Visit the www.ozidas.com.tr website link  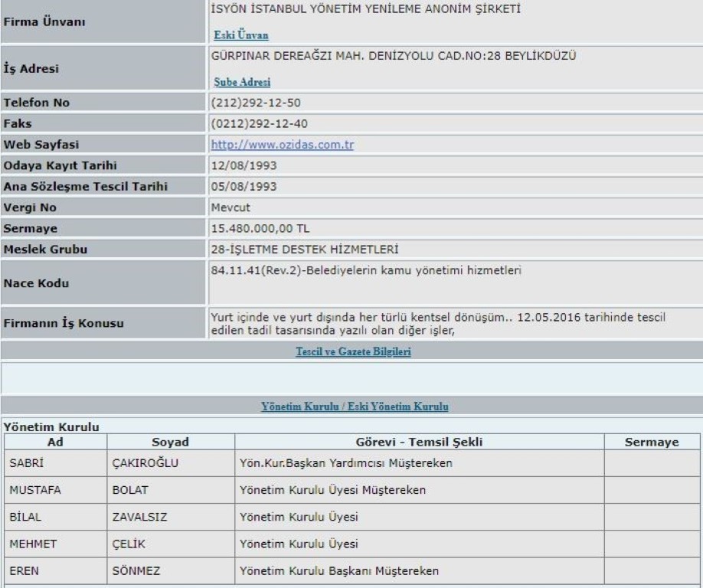[282, 145]
